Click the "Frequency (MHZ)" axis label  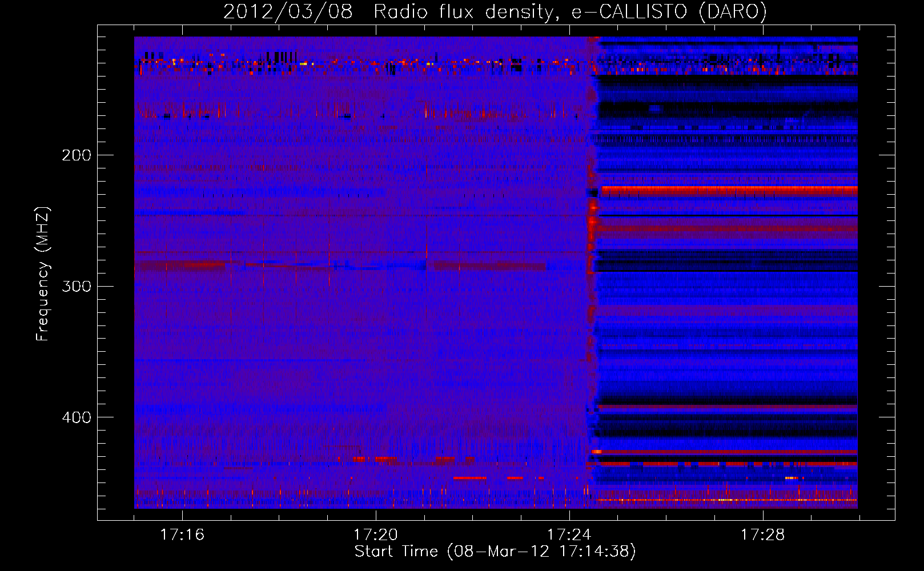click(x=43, y=274)
